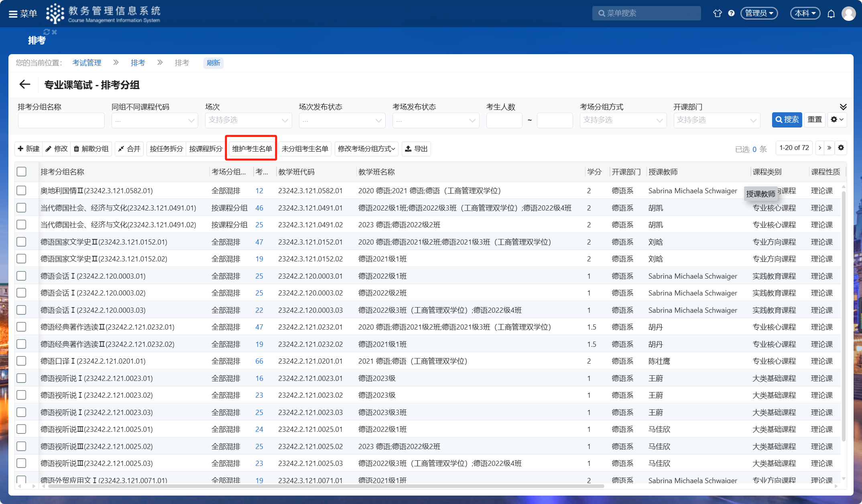Open the hamburger menu icon
Viewport: 862px width, 504px height.
click(13, 14)
